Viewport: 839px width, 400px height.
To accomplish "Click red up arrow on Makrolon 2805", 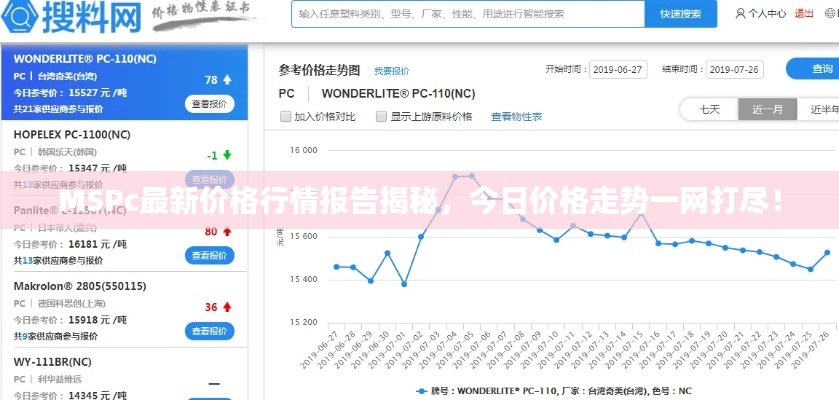I will [227, 307].
